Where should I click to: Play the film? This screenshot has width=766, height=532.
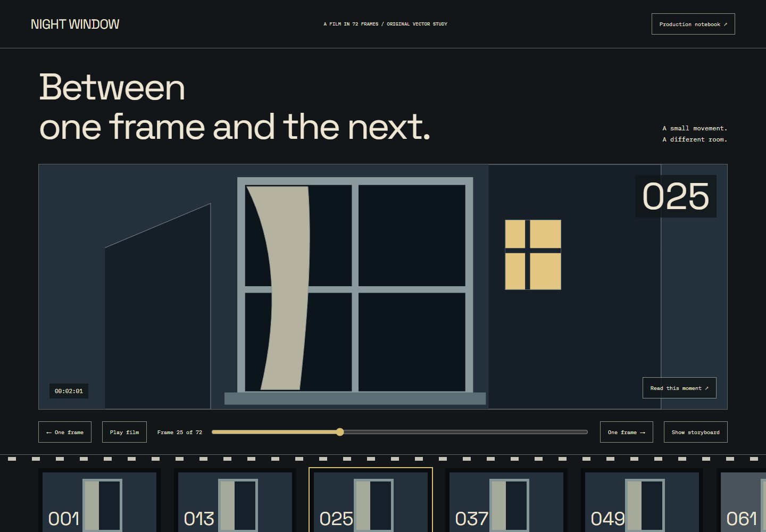124,432
